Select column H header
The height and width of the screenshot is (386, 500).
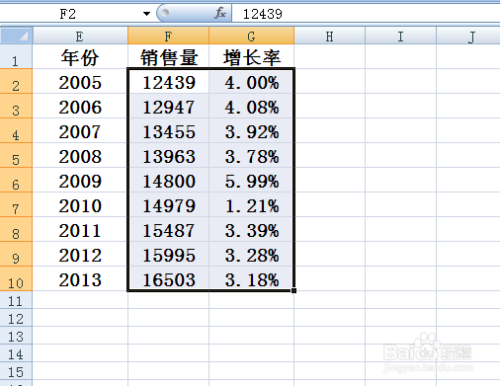[329, 36]
